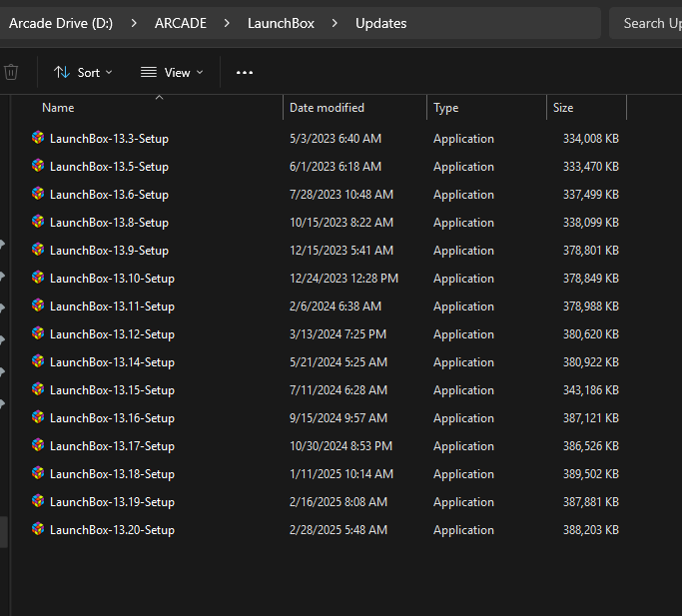Select the LaunchBox-13.11-Setup file name
This screenshot has height=616, width=682.
point(112,307)
